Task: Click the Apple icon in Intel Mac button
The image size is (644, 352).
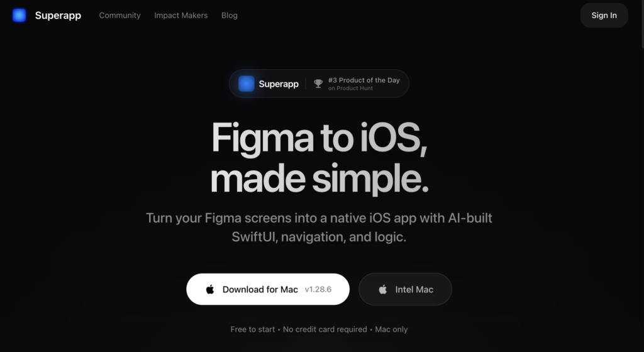Action: click(383, 289)
